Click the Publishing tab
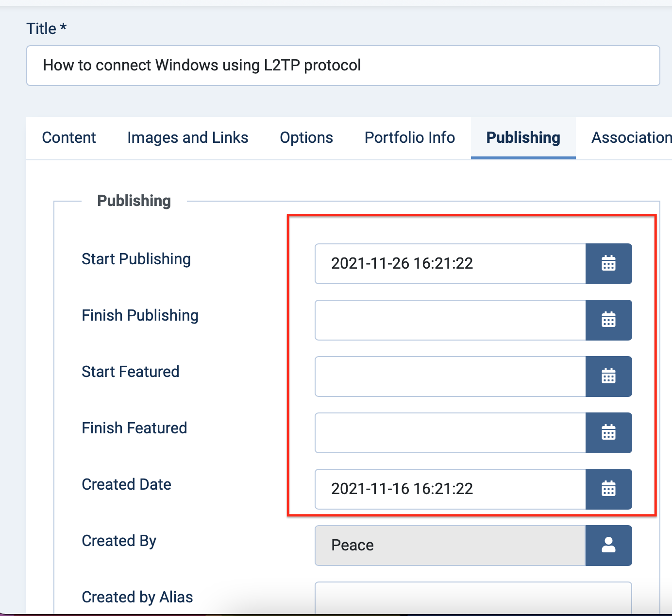The width and height of the screenshot is (672, 616). point(523,138)
